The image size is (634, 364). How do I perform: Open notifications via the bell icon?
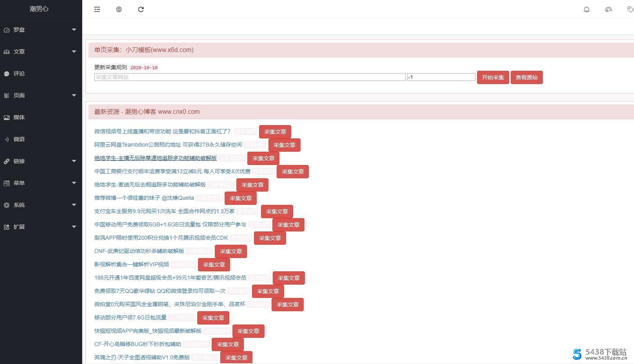[586, 9]
